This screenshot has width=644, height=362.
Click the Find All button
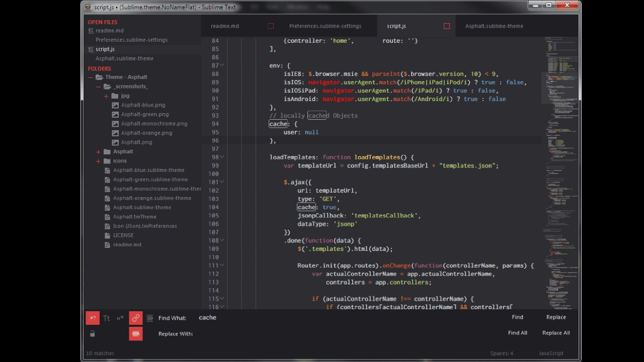click(518, 333)
